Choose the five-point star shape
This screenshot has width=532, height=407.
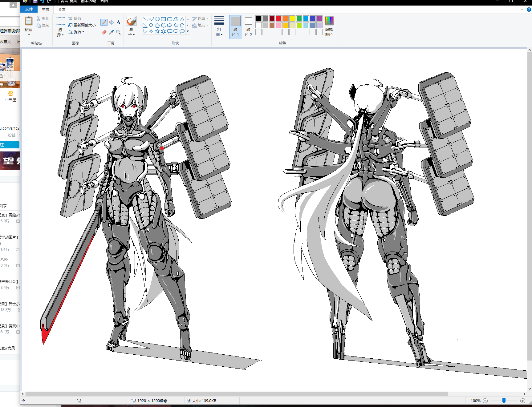coord(157,31)
